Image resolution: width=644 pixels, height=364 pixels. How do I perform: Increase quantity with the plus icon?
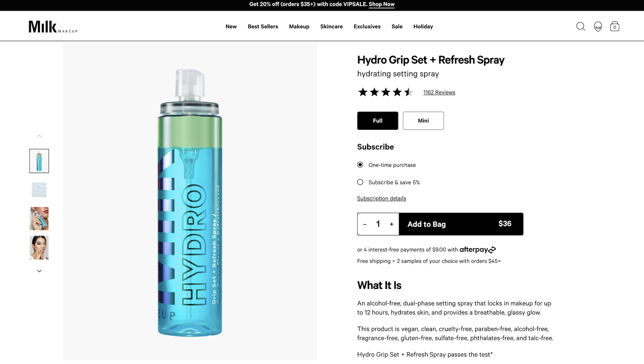coord(391,224)
